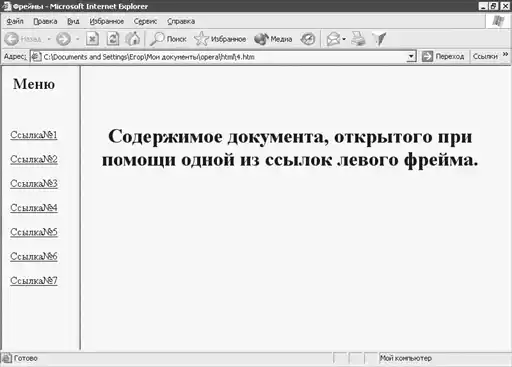
Task: Stop page loading with the Stop icon
Action: coord(92,39)
